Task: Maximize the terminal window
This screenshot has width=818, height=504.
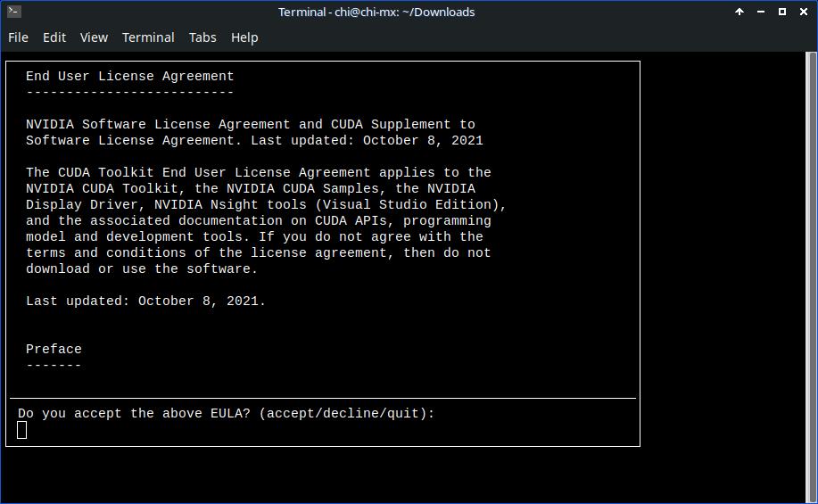Action: click(782, 12)
